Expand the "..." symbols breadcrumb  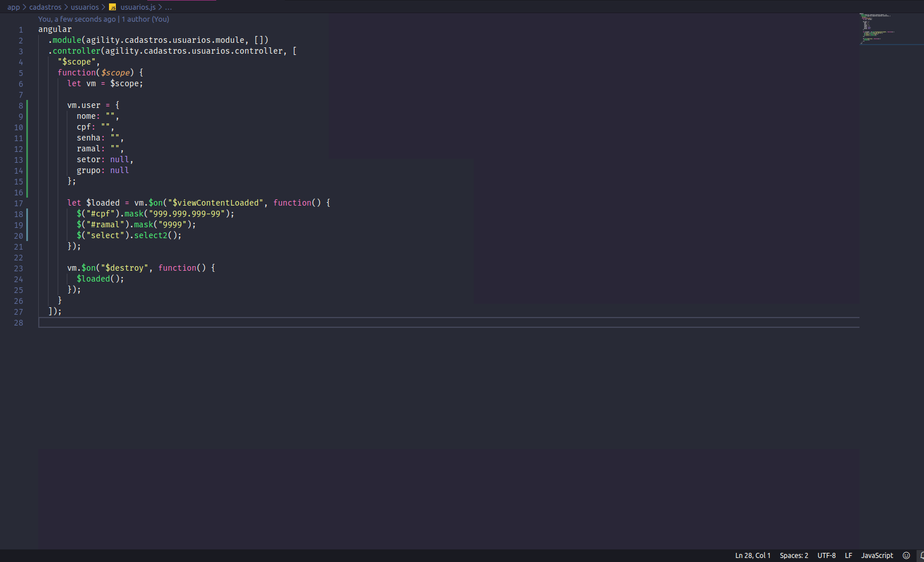168,7
